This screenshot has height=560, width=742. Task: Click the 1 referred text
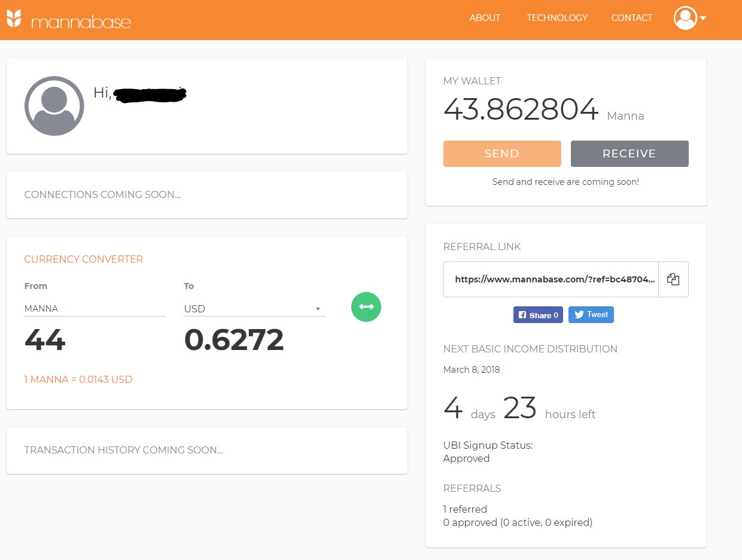pos(465,509)
